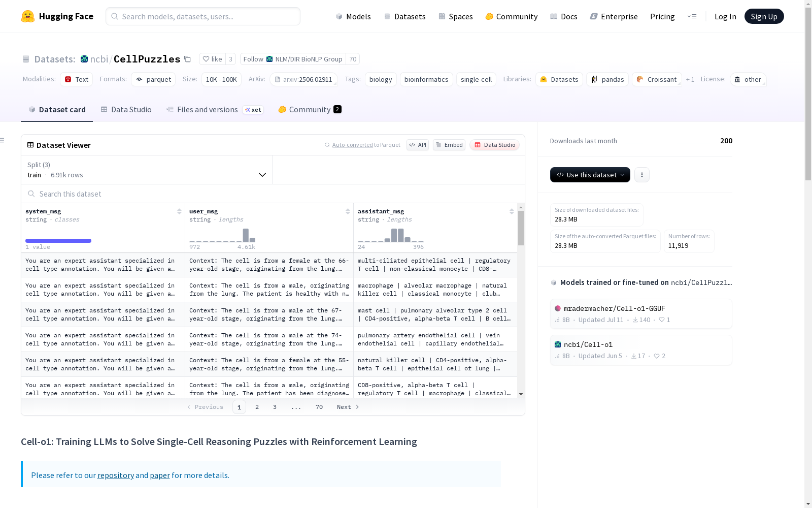
Task: Open Datasets in the top navigation
Action: (405, 16)
